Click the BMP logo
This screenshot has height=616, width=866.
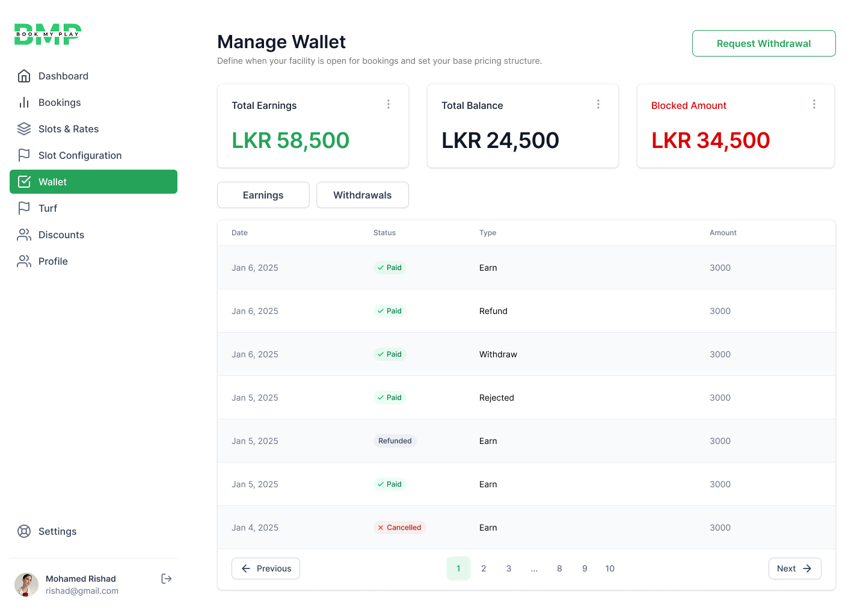(x=47, y=34)
